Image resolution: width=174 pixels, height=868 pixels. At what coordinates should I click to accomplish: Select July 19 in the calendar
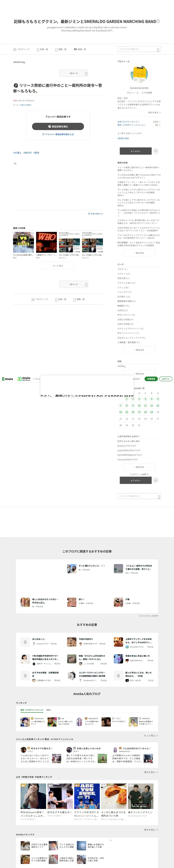coord(151,412)
